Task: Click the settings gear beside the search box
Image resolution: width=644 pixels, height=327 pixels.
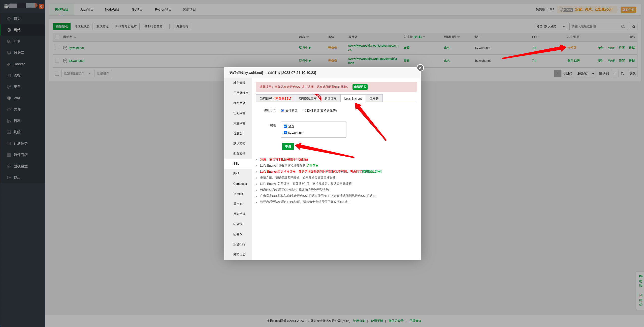Action: (x=634, y=26)
